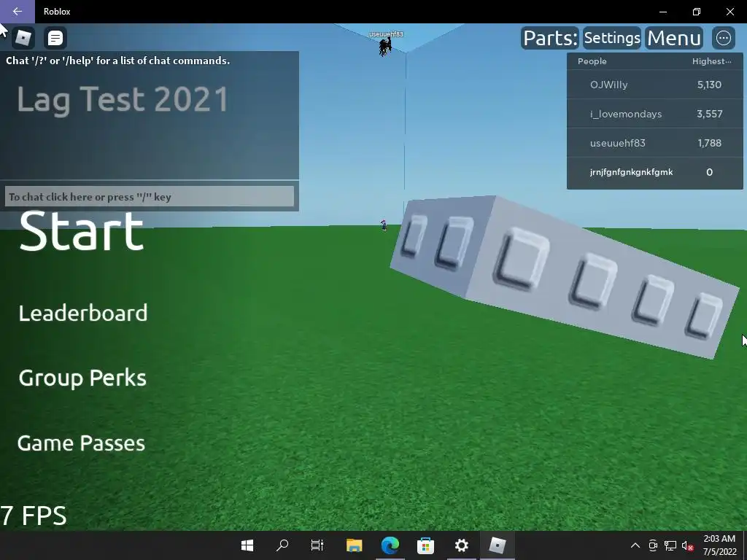Open Microsoft Edge from taskbar
The width and height of the screenshot is (747, 560).
[x=390, y=545]
